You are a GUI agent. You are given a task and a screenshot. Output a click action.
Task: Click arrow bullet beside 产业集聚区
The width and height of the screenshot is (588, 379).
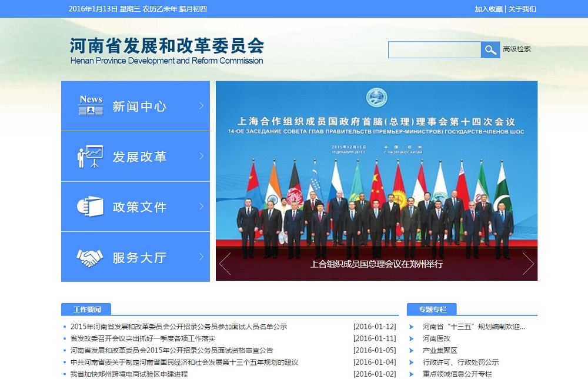click(x=412, y=351)
